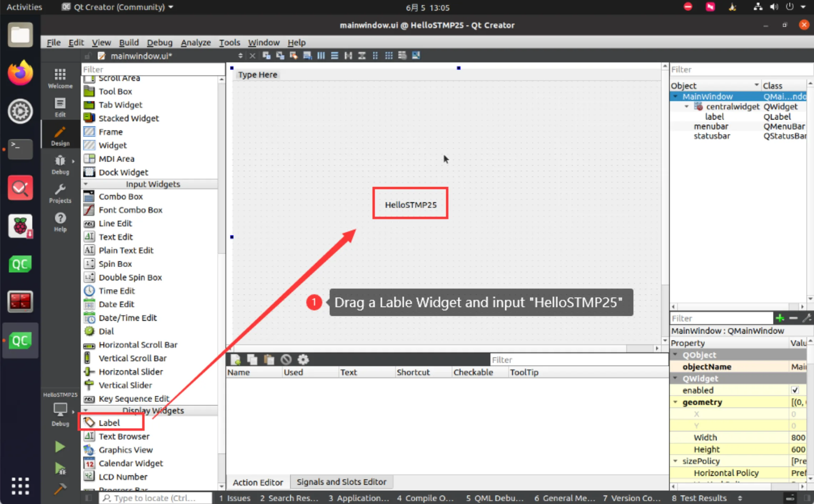
Task: Collapse the sizePolicy property
Action: pos(675,461)
